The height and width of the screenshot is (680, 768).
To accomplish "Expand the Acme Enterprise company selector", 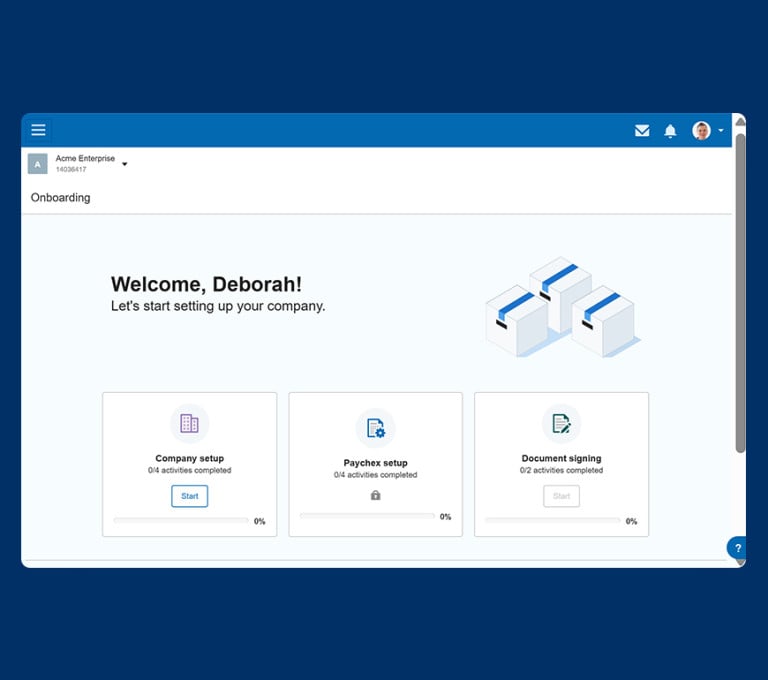I will 124,164.
